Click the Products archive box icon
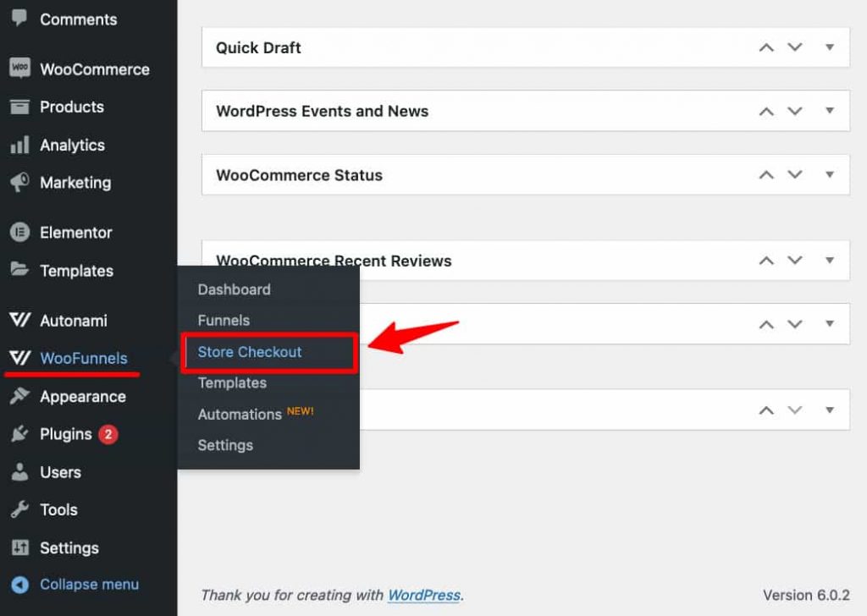867x616 pixels. [x=20, y=106]
